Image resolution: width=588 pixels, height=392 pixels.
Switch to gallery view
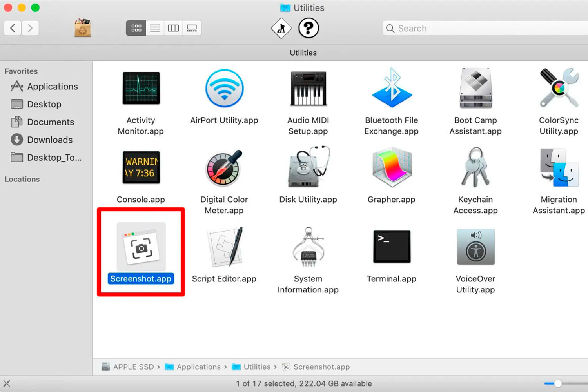point(192,28)
